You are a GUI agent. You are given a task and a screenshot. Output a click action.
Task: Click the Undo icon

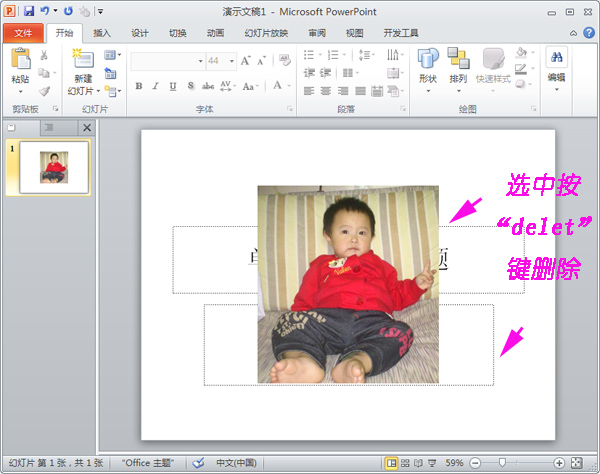[45, 11]
